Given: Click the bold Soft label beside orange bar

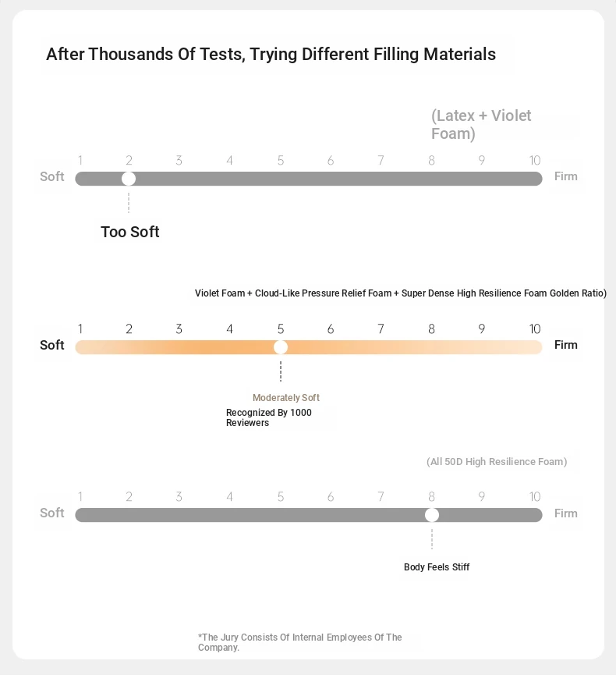Looking at the screenshot, I should tap(51, 345).
